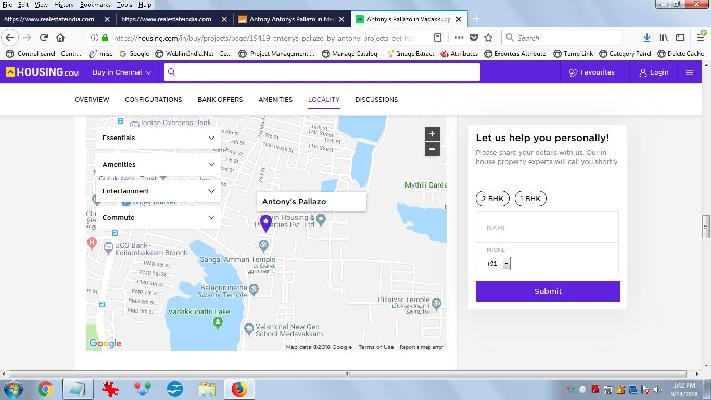
Task: Click the search magnifier in Housing search bar
Action: coord(171,72)
